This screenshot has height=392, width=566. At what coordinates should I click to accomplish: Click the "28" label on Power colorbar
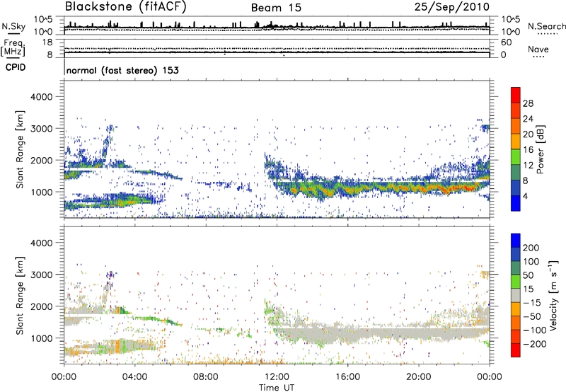click(528, 103)
